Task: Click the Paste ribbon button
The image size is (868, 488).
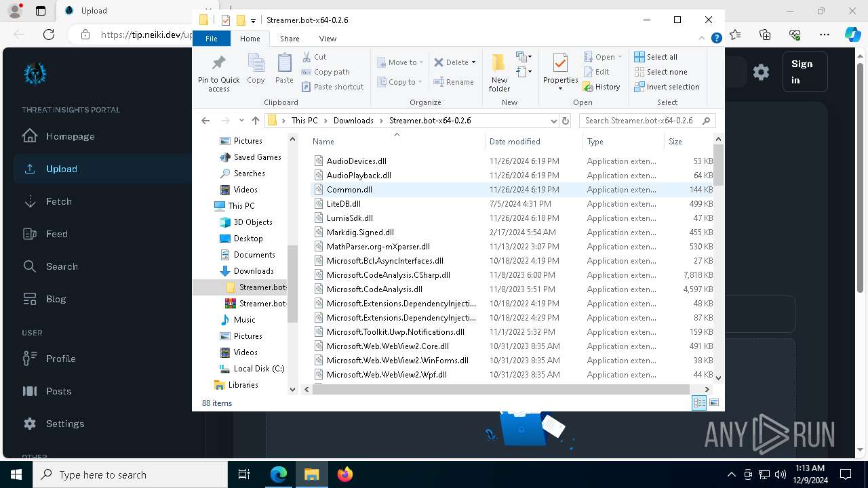Action: [284, 69]
